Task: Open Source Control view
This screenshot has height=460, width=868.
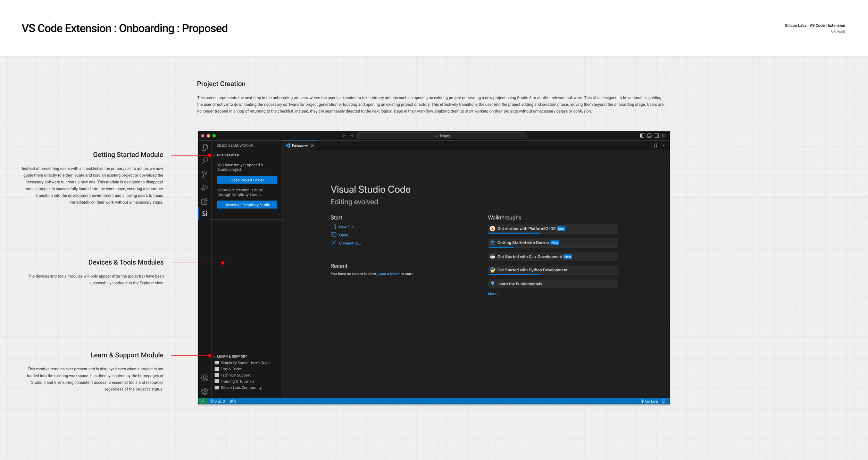Action: coord(205,174)
